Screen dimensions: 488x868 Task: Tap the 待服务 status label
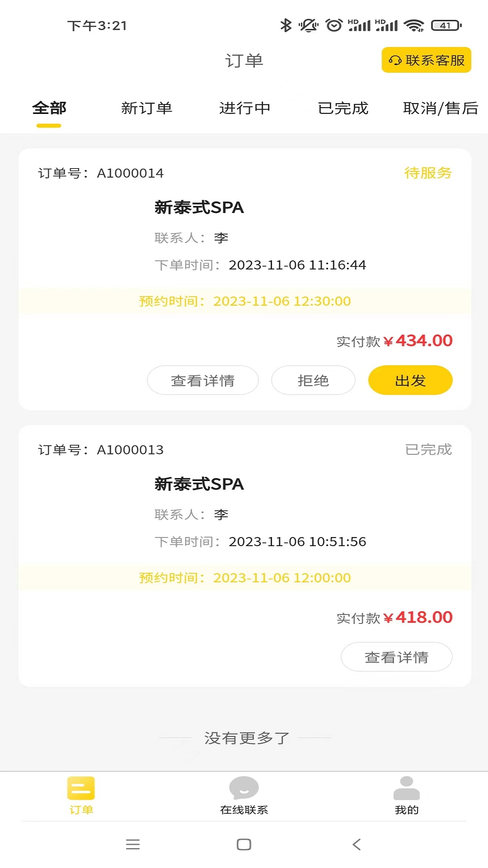pos(427,173)
